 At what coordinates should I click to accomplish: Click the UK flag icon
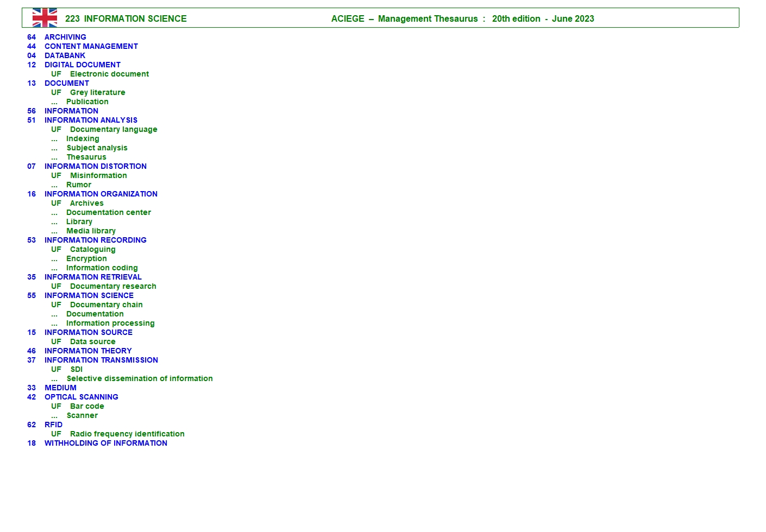click(45, 18)
